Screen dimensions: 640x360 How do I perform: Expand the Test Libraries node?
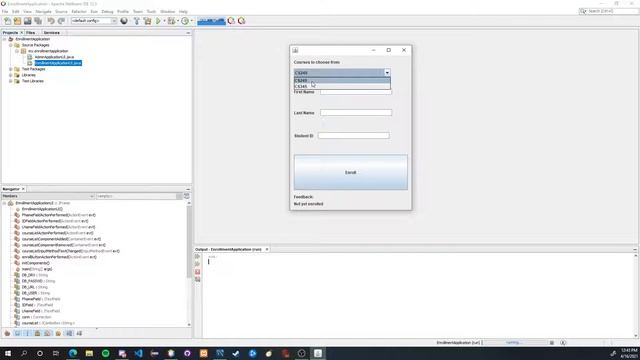tap(11, 81)
